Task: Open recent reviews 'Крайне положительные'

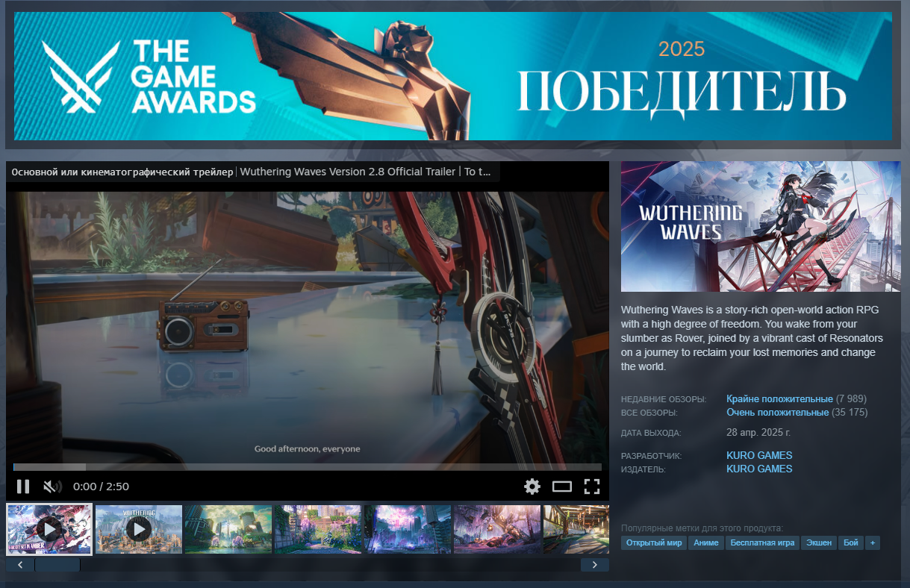Action: point(779,398)
